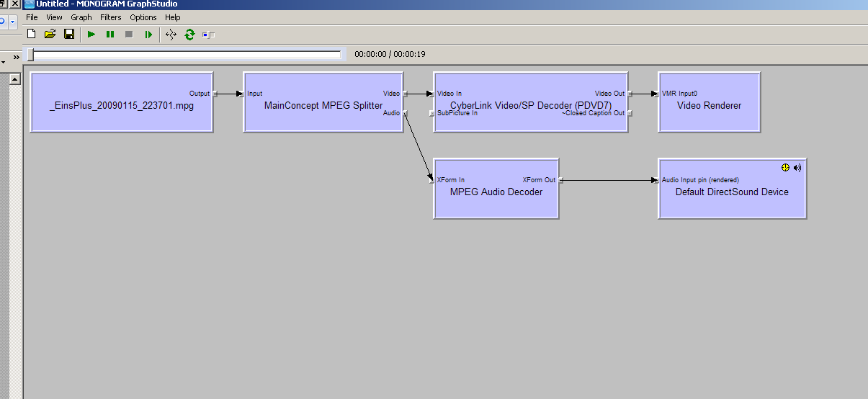
Task: Click the volume slider icon in toolbar
Action: pos(209,34)
